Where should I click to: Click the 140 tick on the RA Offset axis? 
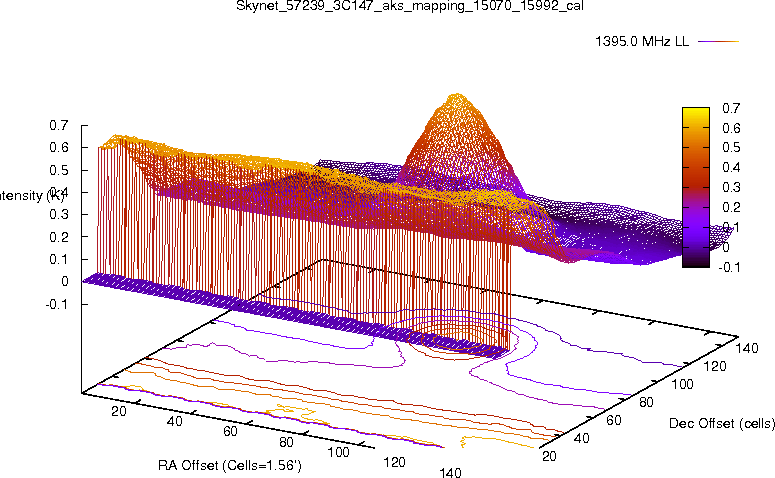[x=450, y=472]
